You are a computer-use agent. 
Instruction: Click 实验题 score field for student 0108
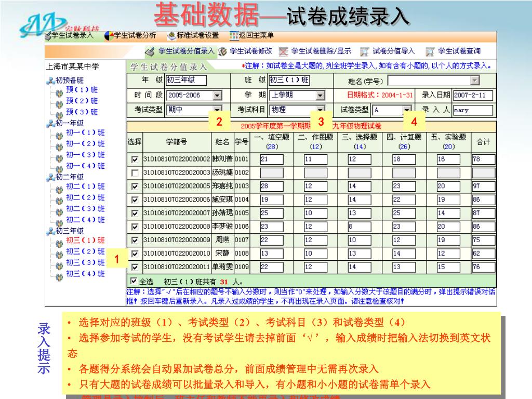click(448, 254)
